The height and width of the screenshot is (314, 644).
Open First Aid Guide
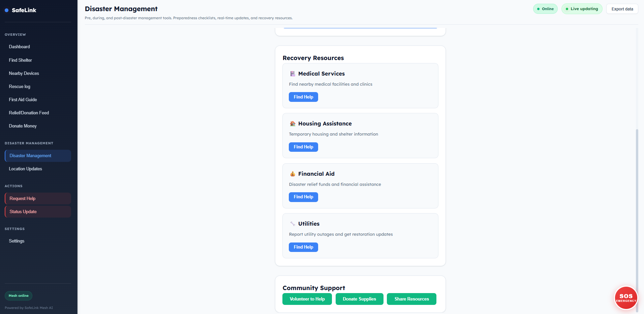coord(38,99)
